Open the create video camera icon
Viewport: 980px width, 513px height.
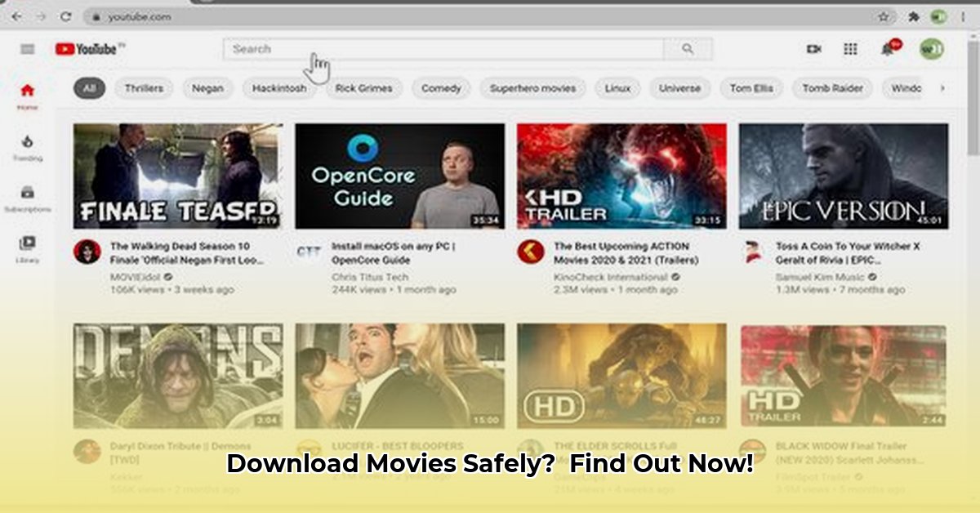[813, 49]
